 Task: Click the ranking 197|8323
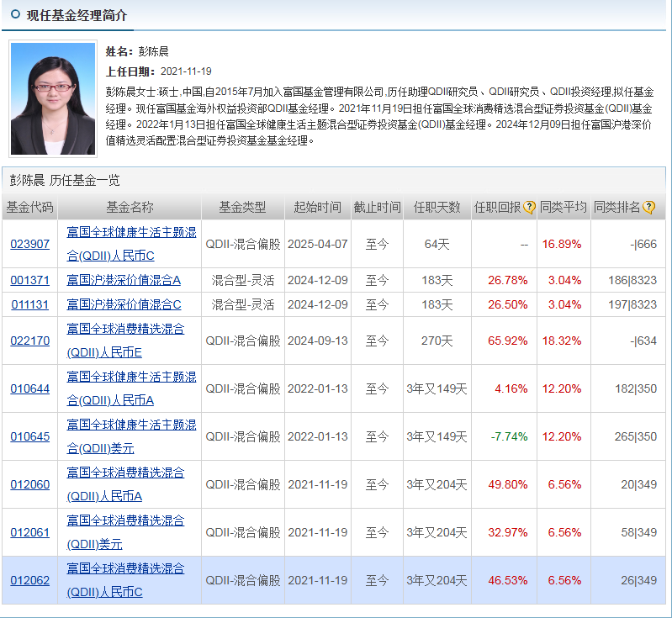[632, 304]
